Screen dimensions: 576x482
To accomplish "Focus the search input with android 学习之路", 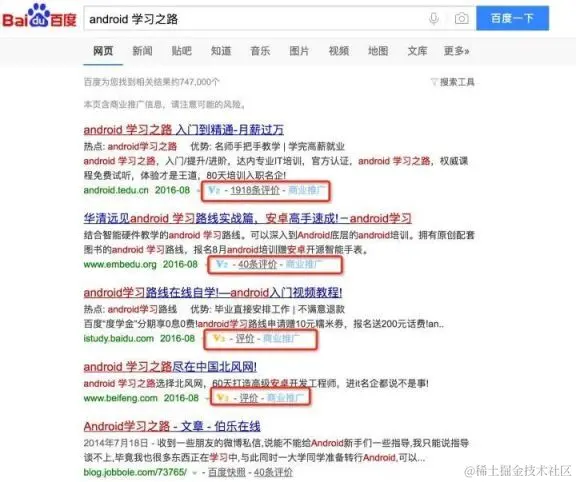I will pyautogui.click(x=253, y=18).
